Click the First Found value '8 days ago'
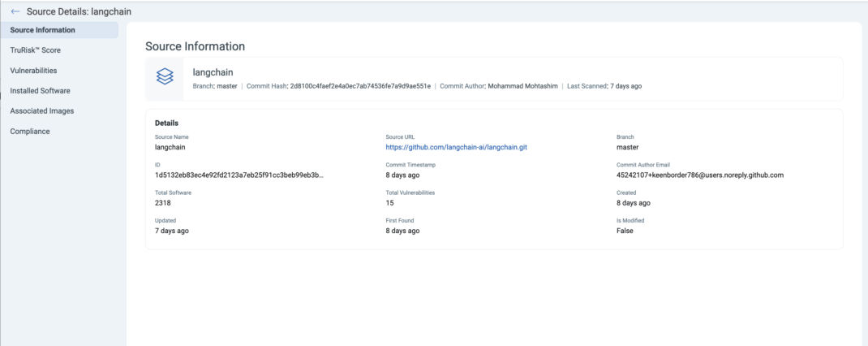 click(402, 231)
